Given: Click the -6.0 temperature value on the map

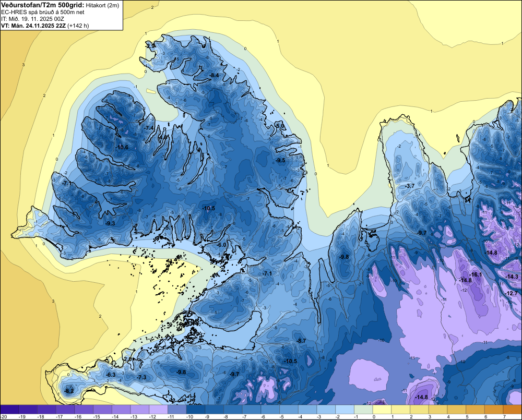Looking at the screenshot, I should (221, 245).
